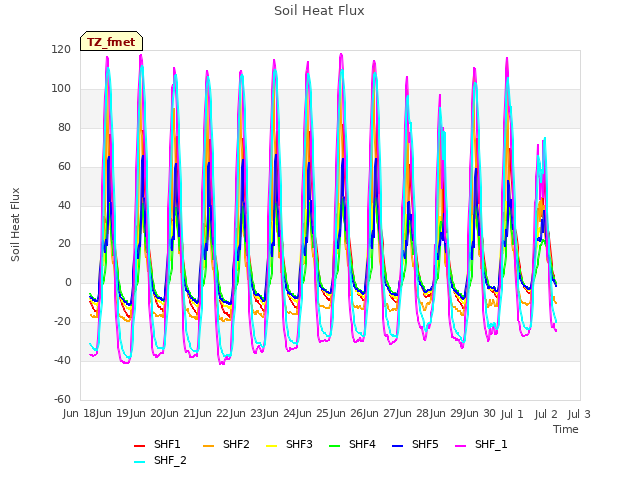
Task: Click the Jun 30 x-axis tick label
Action: (x=479, y=414)
